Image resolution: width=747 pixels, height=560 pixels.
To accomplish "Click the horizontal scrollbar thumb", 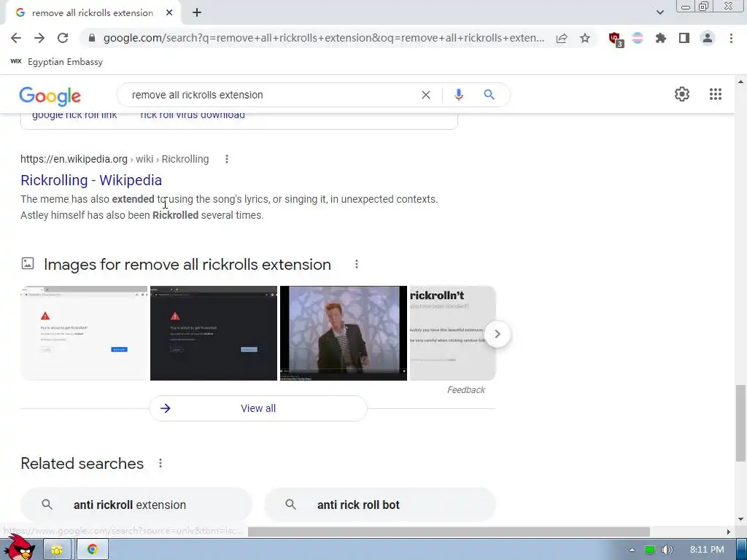I will (x=449, y=532).
